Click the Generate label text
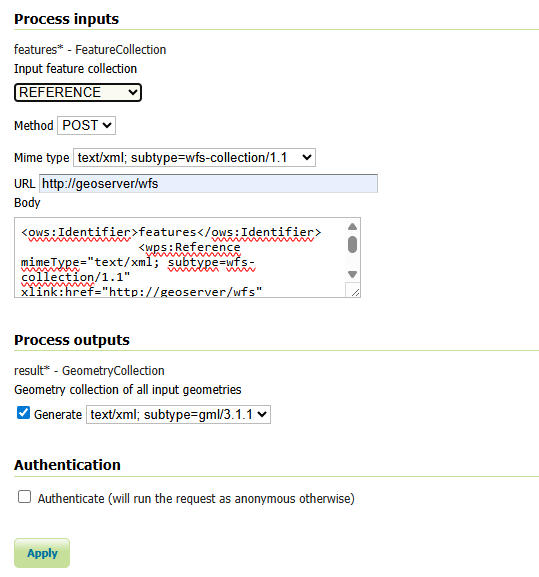 point(58,415)
